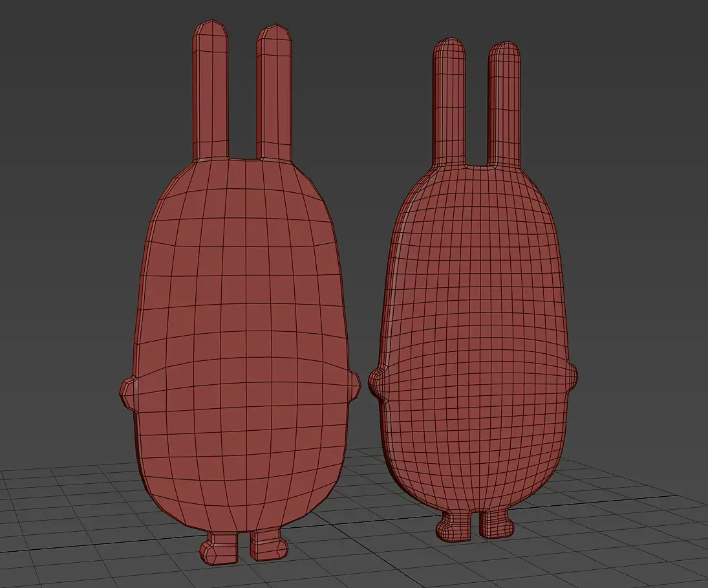Pick the high-poly rabbit's right arm nub
Viewport: 708px width, 588px height.
coord(572,376)
